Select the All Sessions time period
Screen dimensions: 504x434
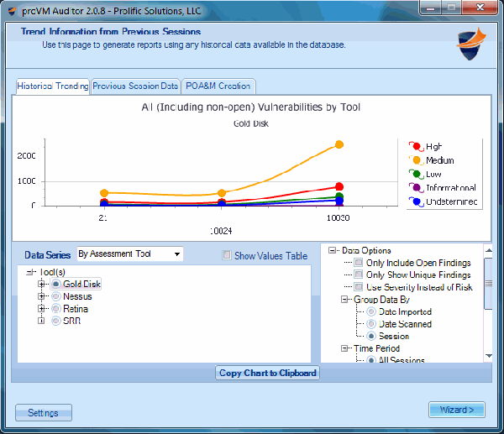(x=371, y=360)
